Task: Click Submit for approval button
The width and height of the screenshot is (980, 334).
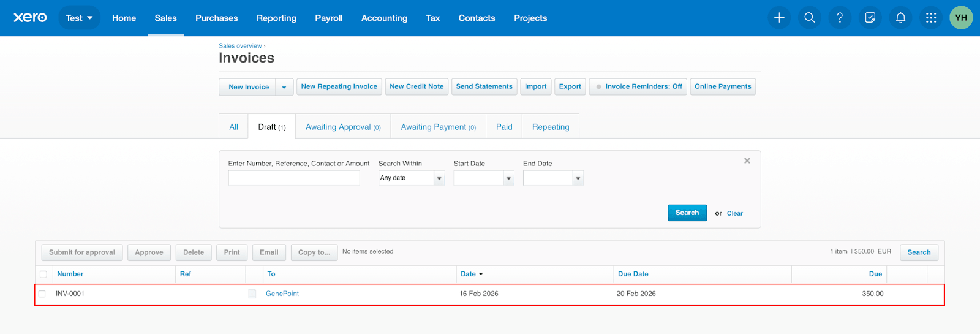Action: pyautogui.click(x=82, y=252)
